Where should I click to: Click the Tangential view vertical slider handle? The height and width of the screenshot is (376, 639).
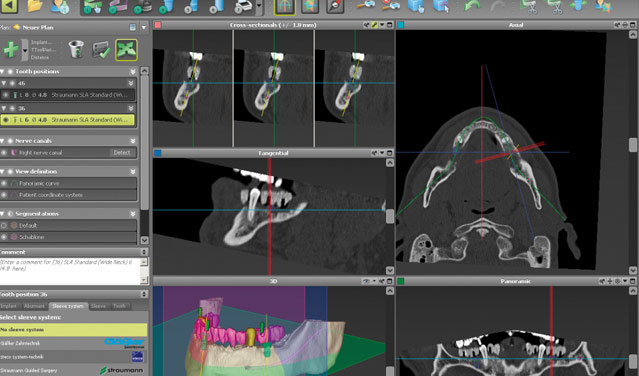tap(390, 216)
